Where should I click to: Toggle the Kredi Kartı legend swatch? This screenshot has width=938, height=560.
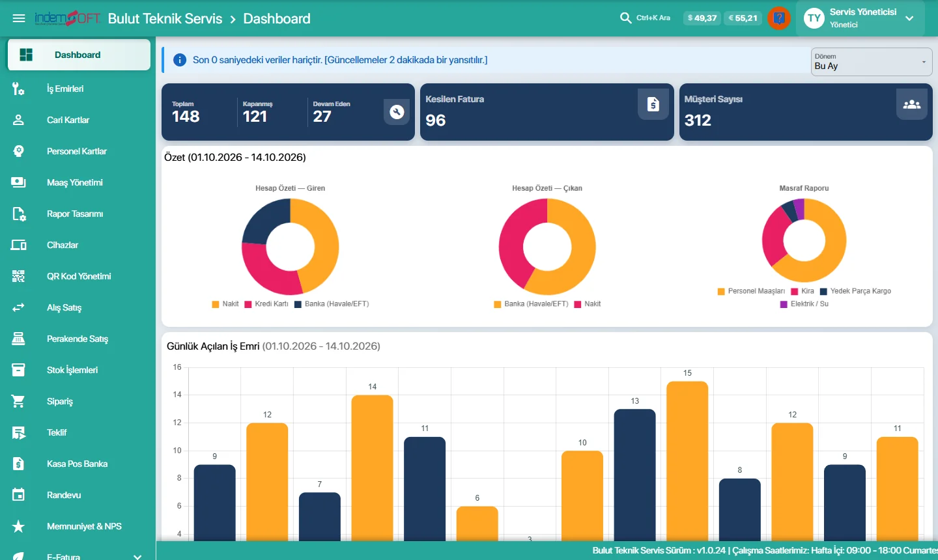(248, 304)
